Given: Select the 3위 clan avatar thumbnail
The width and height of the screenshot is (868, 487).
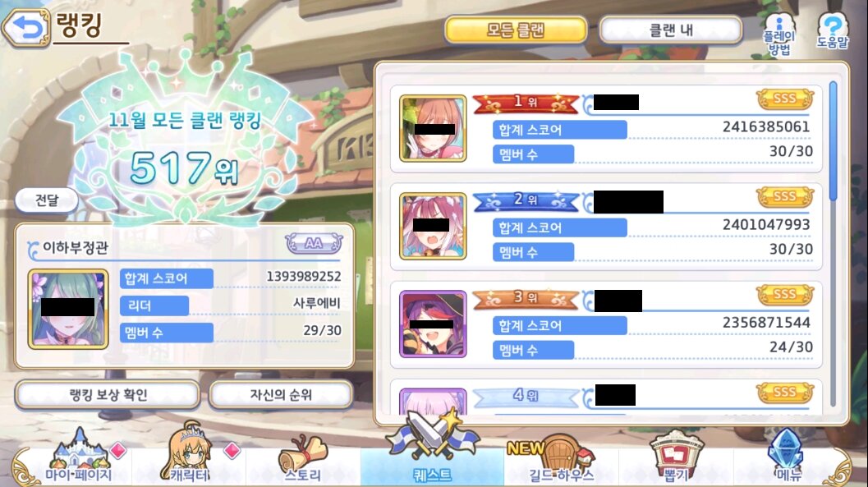Looking at the screenshot, I should [x=433, y=324].
